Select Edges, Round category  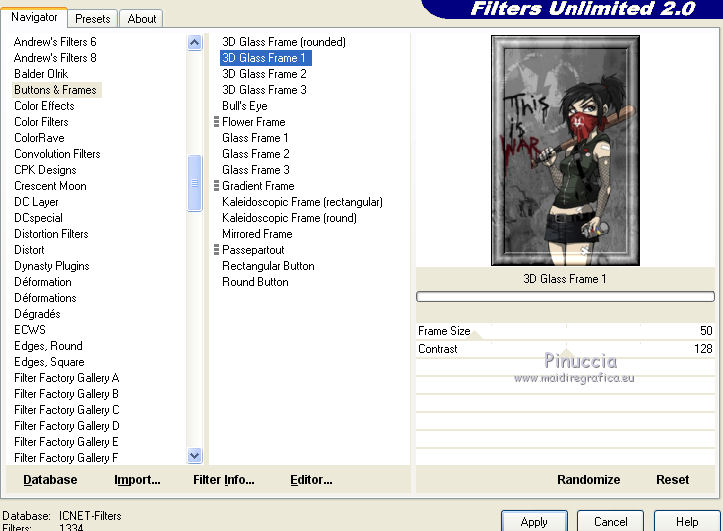[48, 346]
